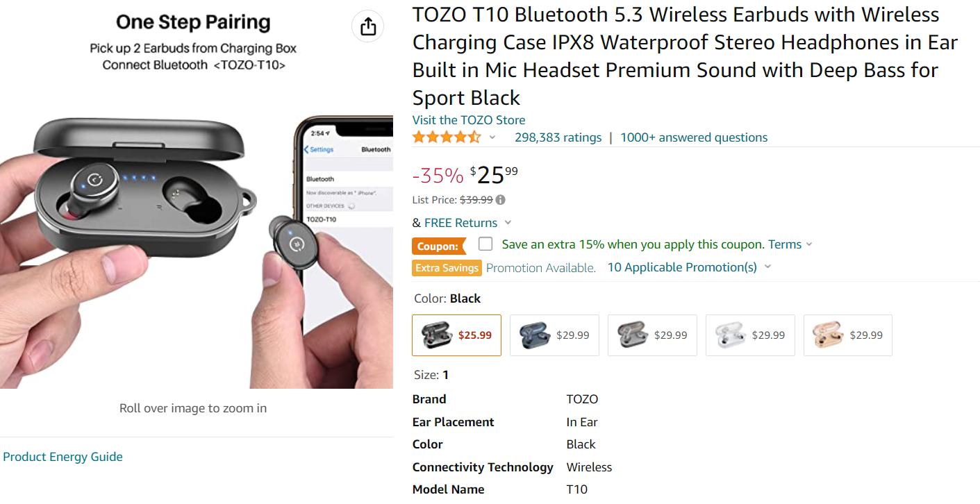Click the Extra Savings badge
980x504 pixels.
coord(447,268)
